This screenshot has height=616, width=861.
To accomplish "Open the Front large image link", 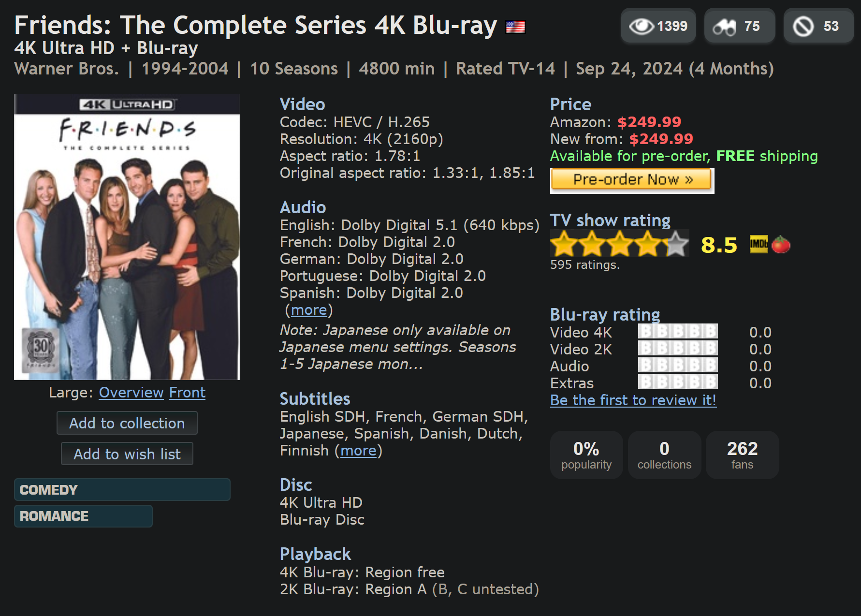I will [x=187, y=393].
